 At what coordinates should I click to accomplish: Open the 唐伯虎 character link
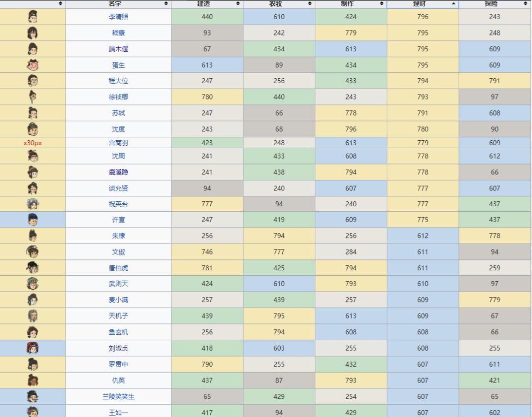(118, 268)
